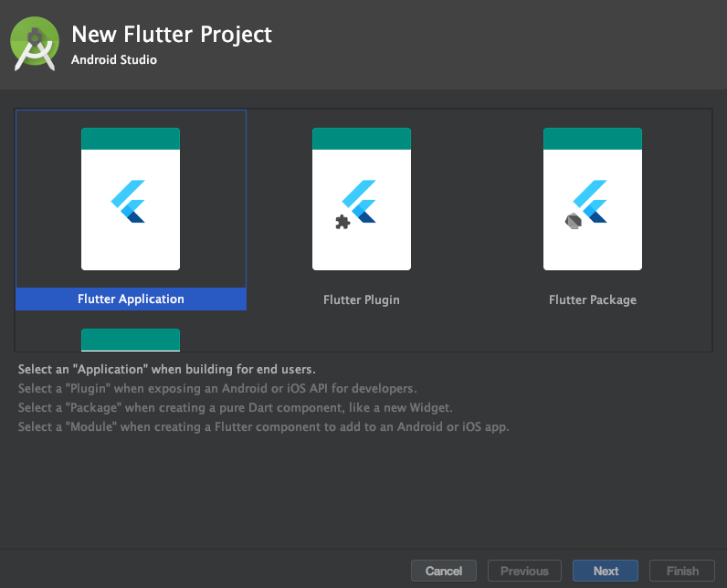The image size is (727, 588).
Task: Click the Flutter Plugin label
Action: click(x=361, y=299)
